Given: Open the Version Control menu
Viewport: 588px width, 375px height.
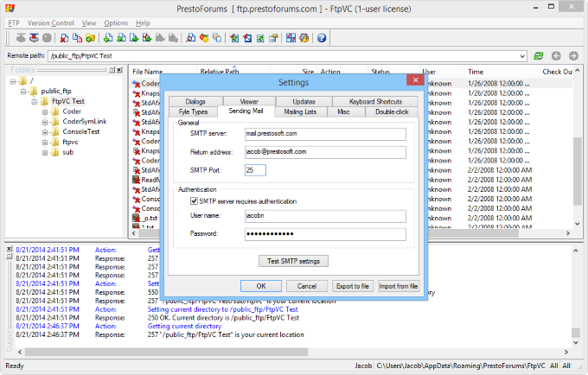Looking at the screenshot, I should (51, 23).
